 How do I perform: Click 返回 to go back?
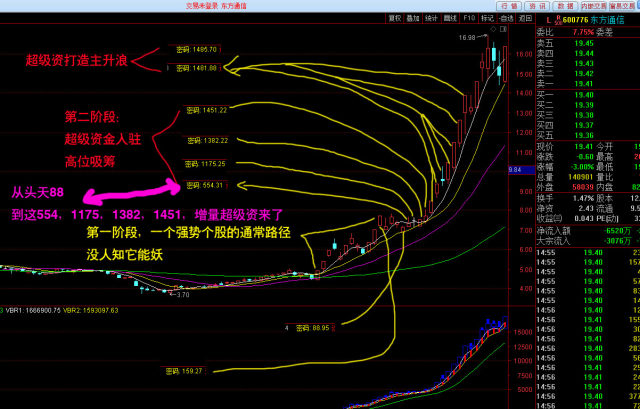click(x=525, y=18)
